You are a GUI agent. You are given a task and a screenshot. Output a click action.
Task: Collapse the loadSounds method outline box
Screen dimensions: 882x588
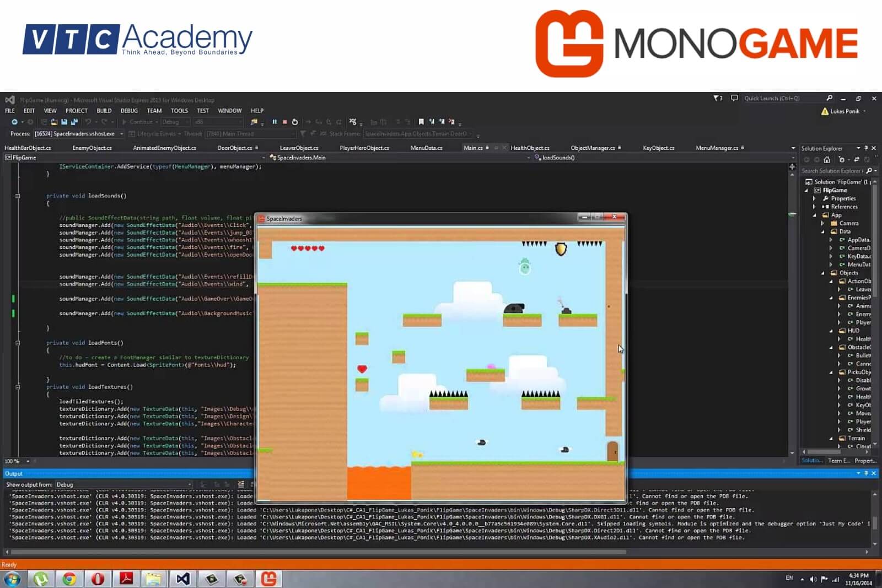coord(18,196)
